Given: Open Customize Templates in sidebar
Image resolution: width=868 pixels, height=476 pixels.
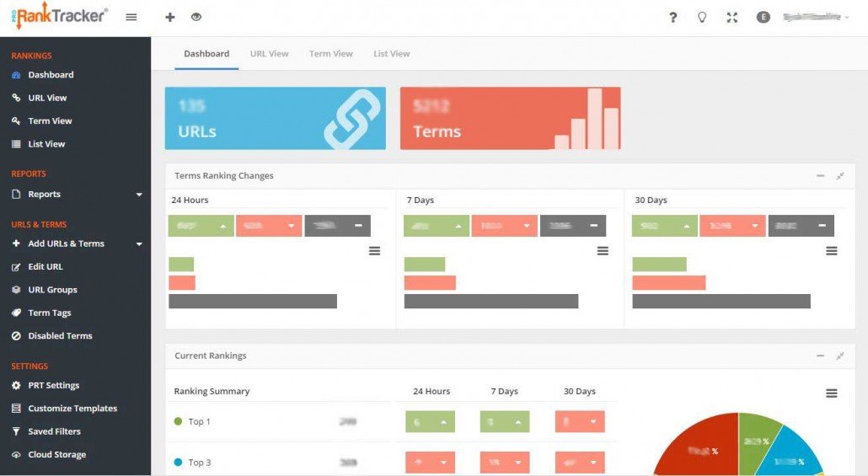Looking at the screenshot, I should pos(72,409).
